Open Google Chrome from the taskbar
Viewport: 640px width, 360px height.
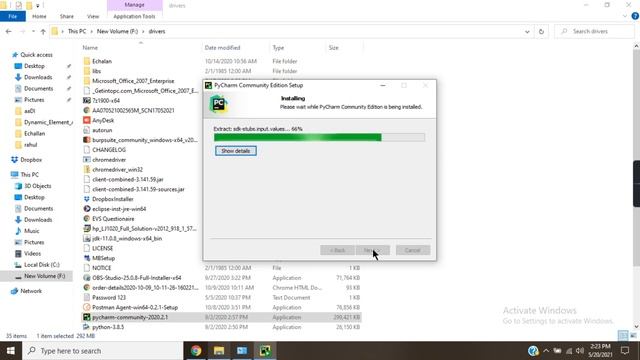tap(196, 351)
